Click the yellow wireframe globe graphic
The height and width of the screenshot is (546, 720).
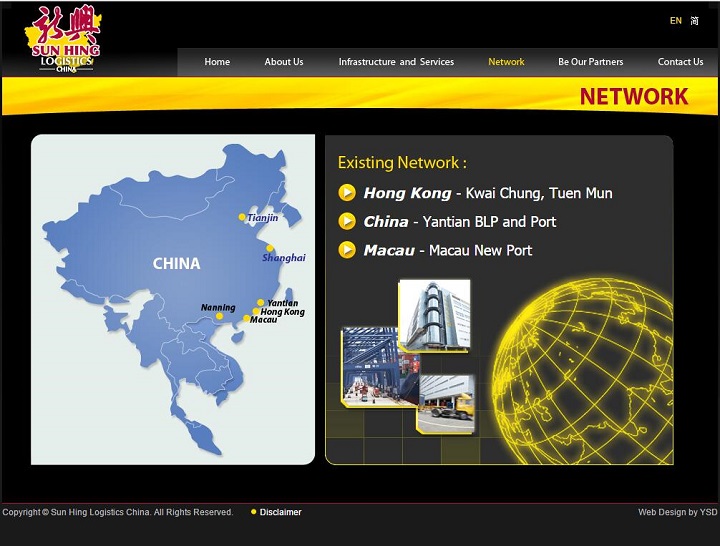[583, 371]
